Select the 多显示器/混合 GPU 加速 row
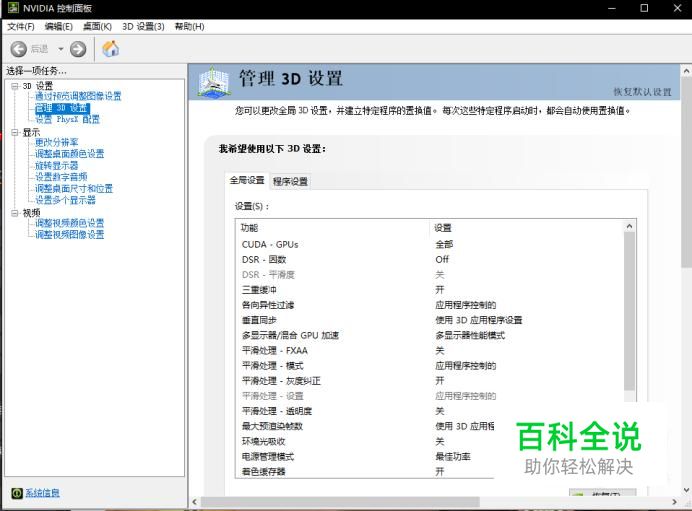 tap(430, 335)
